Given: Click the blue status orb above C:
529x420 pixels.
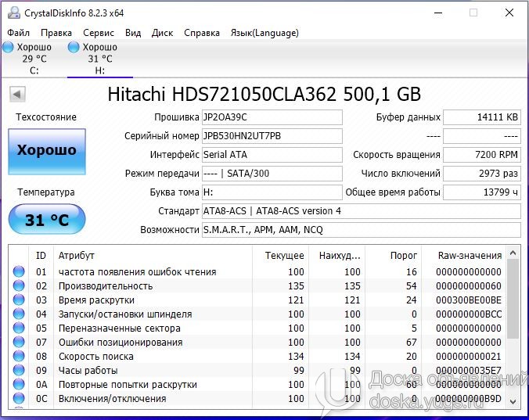Looking at the screenshot, I should pyautogui.click(x=8, y=47).
